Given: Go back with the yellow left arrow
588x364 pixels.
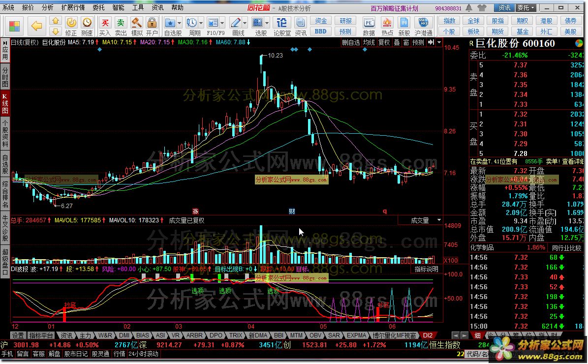Looking at the screenshot, I should point(37,26).
